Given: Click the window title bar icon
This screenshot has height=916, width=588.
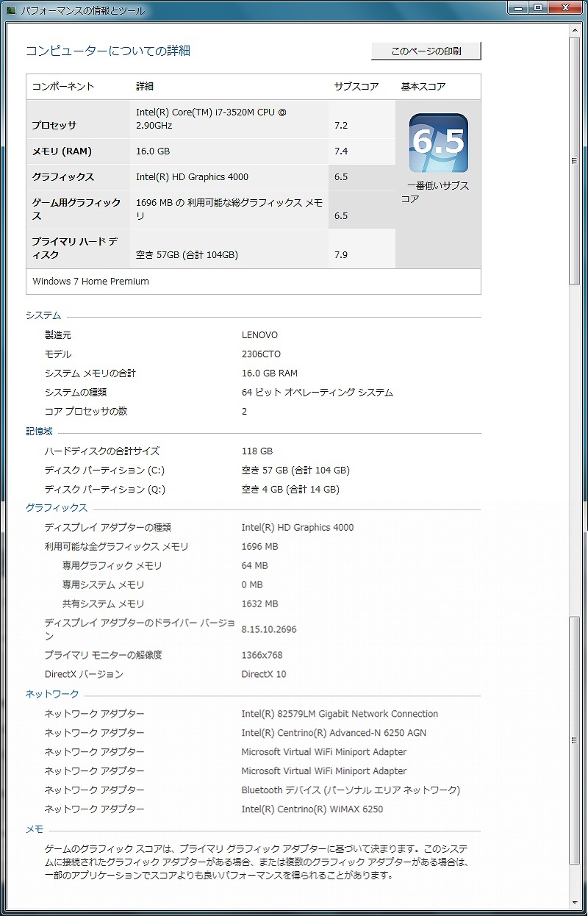Looking at the screenshot, I should coord(11,10).
